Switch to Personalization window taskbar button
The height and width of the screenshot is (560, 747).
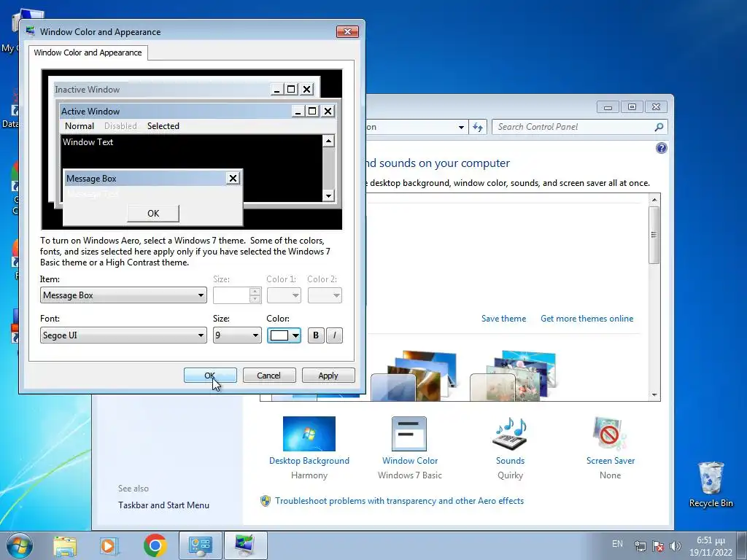pos(245,545)
